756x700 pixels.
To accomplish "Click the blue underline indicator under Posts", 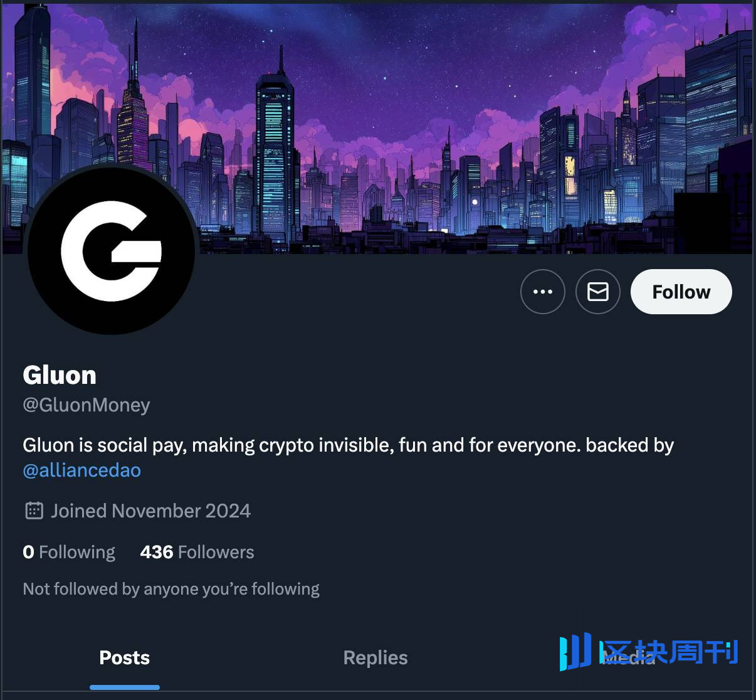I will pos(125,687).
